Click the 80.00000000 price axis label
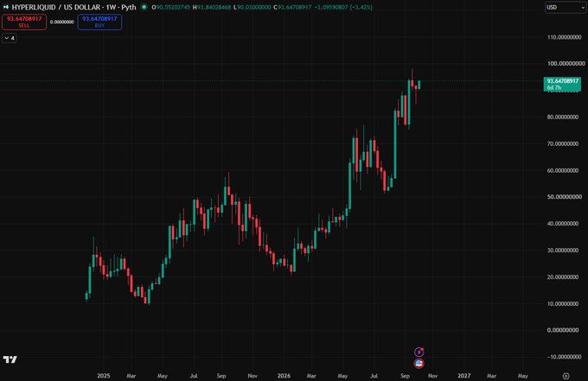Image resolution: width=588 pixels, height=381 pixels. click(x=565, y=117)
